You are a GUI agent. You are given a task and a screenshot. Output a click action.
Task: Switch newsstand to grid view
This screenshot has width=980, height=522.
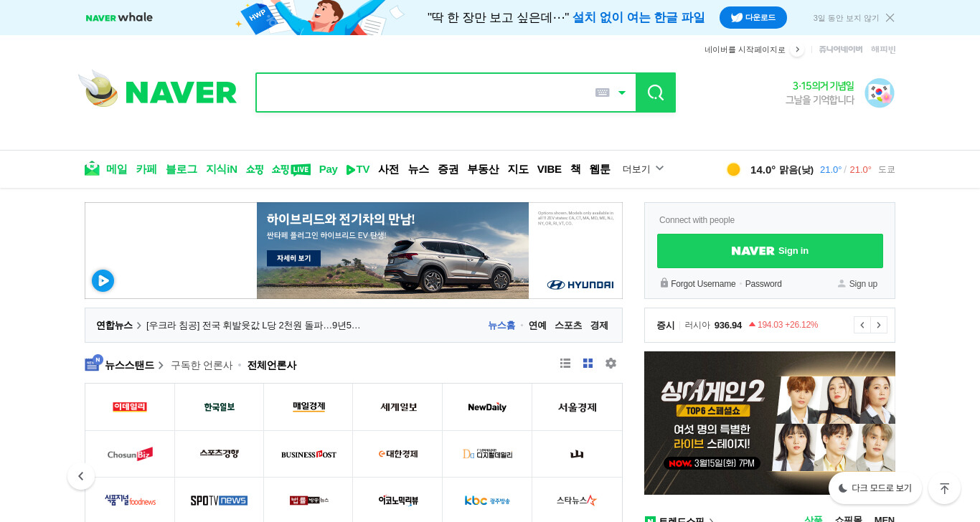(x=588, y=364)
